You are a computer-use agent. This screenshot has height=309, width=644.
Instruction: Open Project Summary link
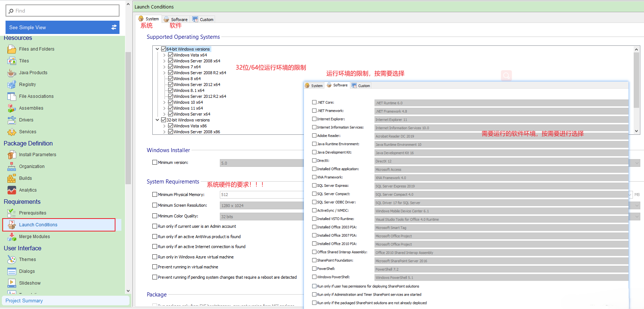(24, 301)
